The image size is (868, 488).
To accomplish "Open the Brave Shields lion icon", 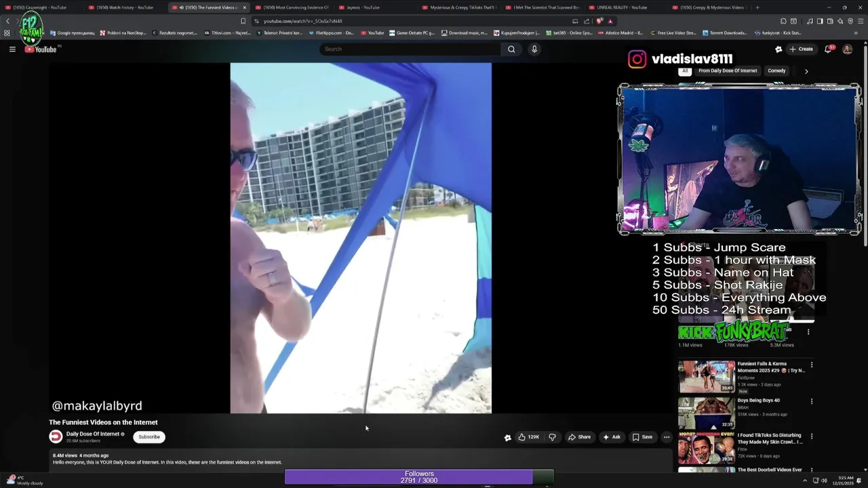I will coord(599,21).
